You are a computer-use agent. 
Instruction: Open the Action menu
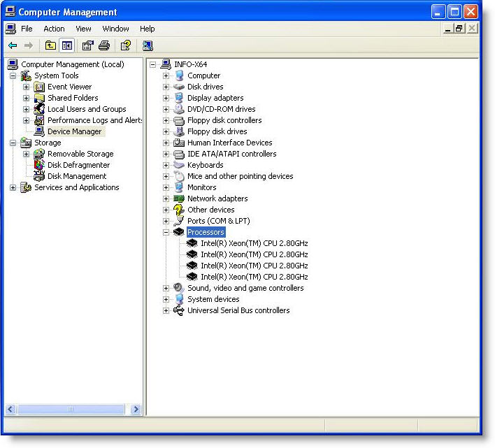[x=54, y=29]
